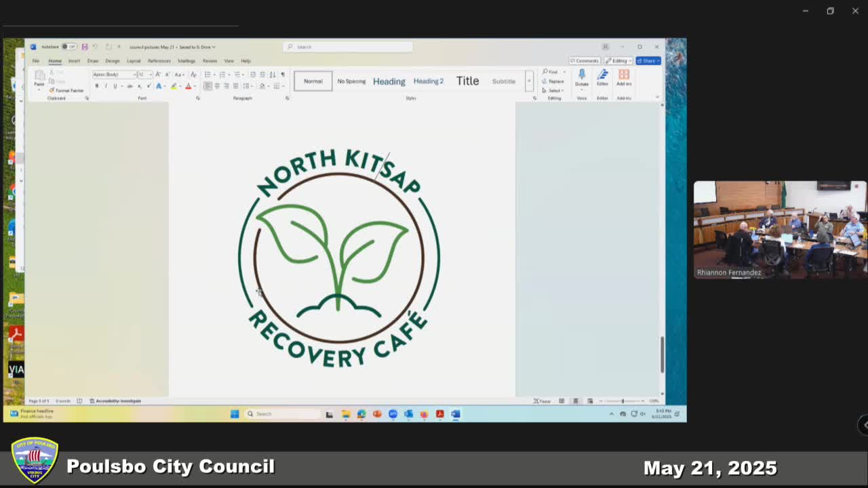
Task: Expand the bullets list dropdown
Action: (x=214, y=74)
